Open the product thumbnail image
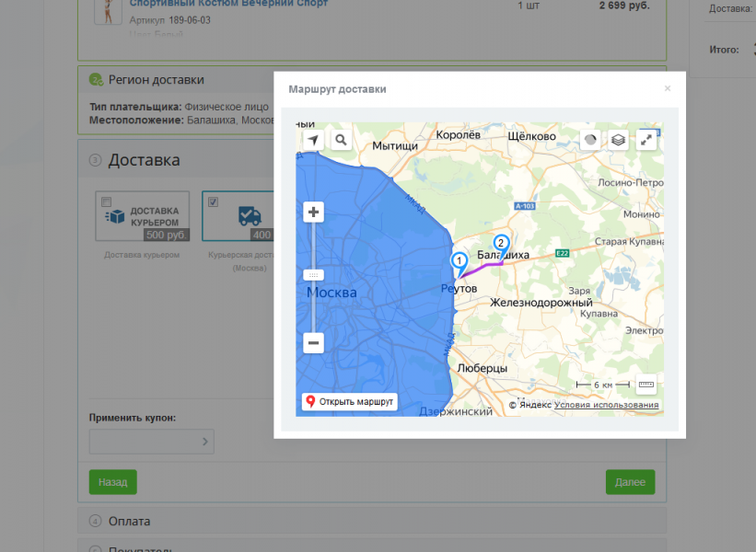Viewport: 756px width, 552px height. 108,11
